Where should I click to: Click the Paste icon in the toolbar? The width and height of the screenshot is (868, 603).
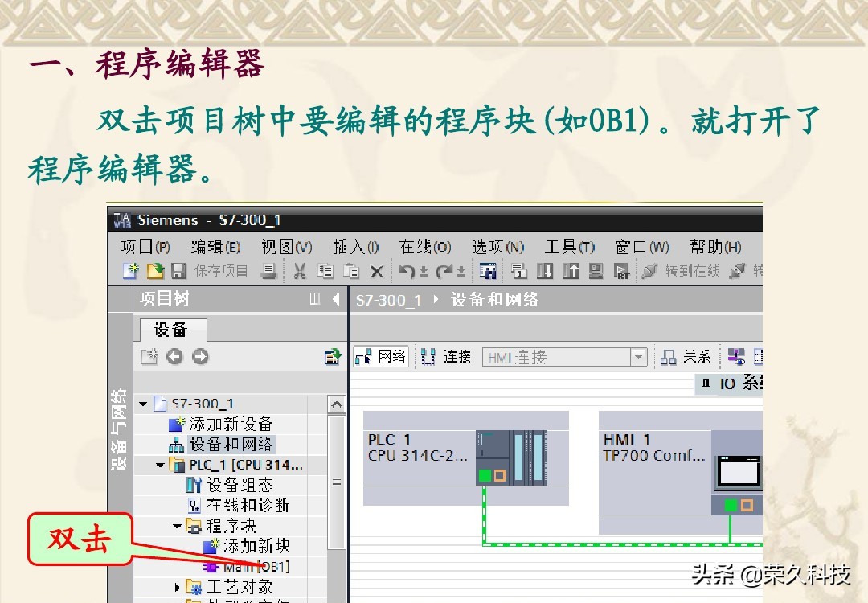(350, 271)
